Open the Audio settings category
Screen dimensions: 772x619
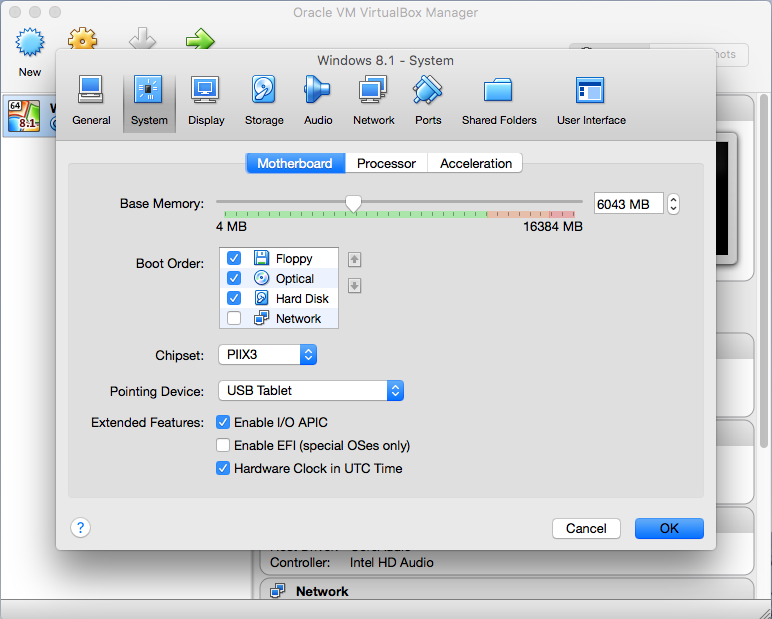coord(318,101)
